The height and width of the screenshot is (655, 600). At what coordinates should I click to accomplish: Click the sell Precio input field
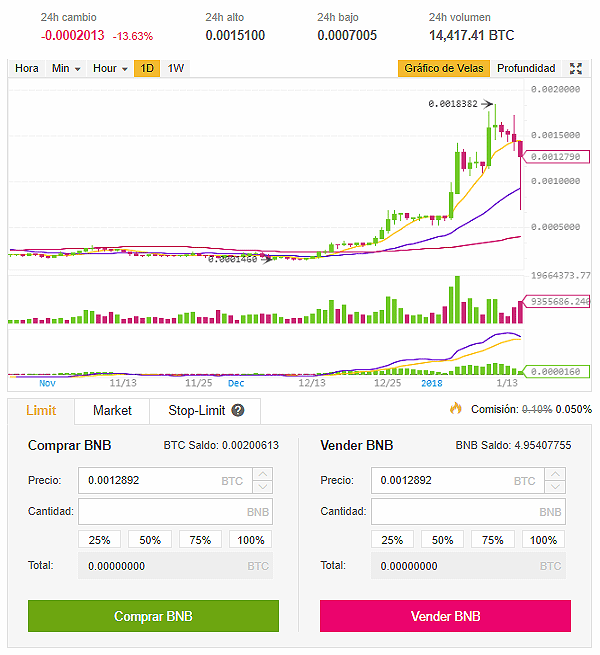[x=458, y=480]
